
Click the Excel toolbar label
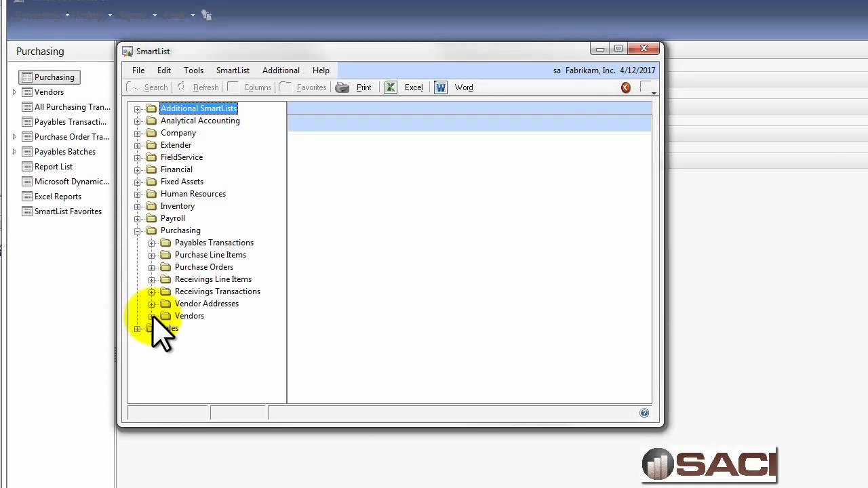point(414,87)
